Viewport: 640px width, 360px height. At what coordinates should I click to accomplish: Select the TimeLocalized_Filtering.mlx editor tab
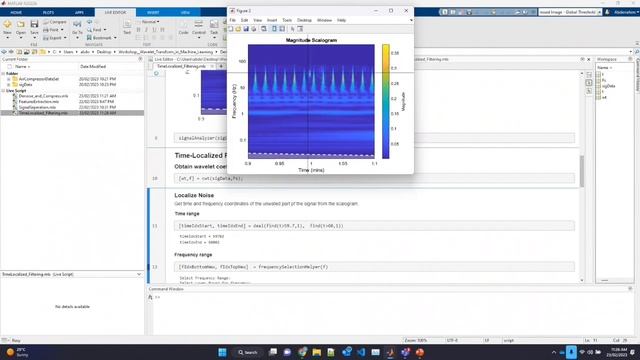pyautogui.click(x=183, y=66)
